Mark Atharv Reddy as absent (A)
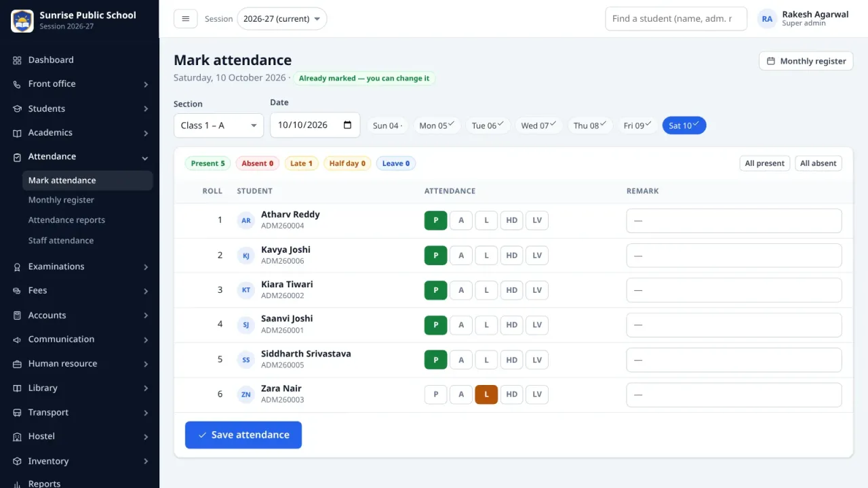 tap(461, 220)
